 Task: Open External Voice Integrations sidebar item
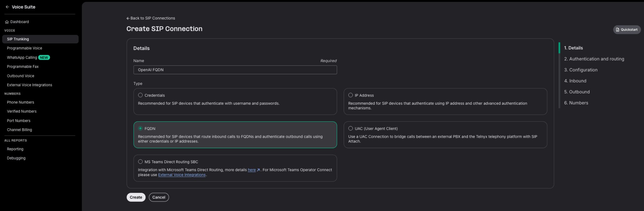pos(30,85)
